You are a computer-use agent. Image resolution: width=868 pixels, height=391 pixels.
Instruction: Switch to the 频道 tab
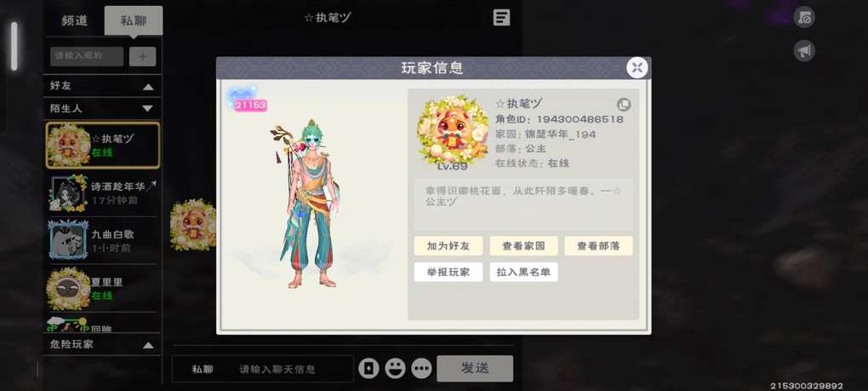click(x=75, y=21)
